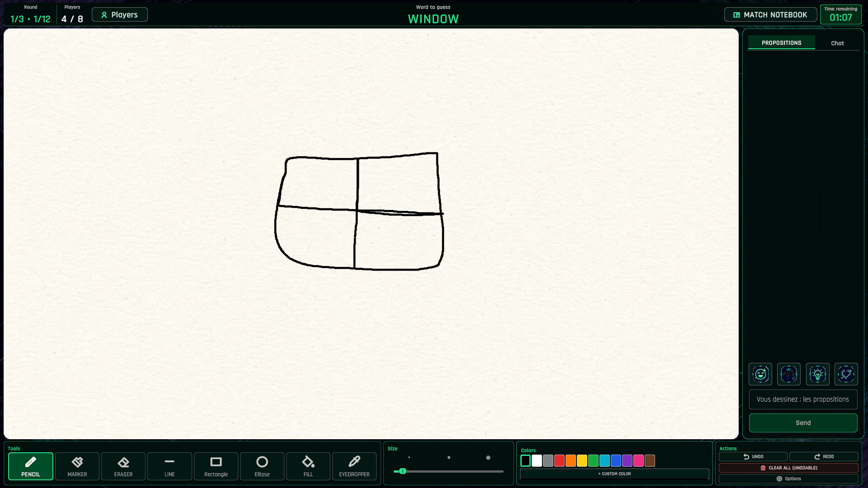Screen dimensions: 868x488
Task: Click the propositions text input field
Action: (803, 399)
